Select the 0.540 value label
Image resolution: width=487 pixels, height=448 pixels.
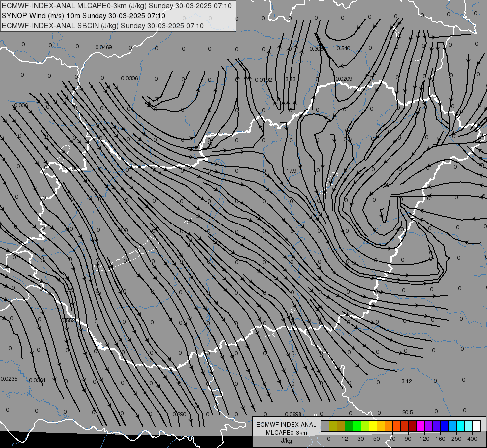tap(343, 48)
